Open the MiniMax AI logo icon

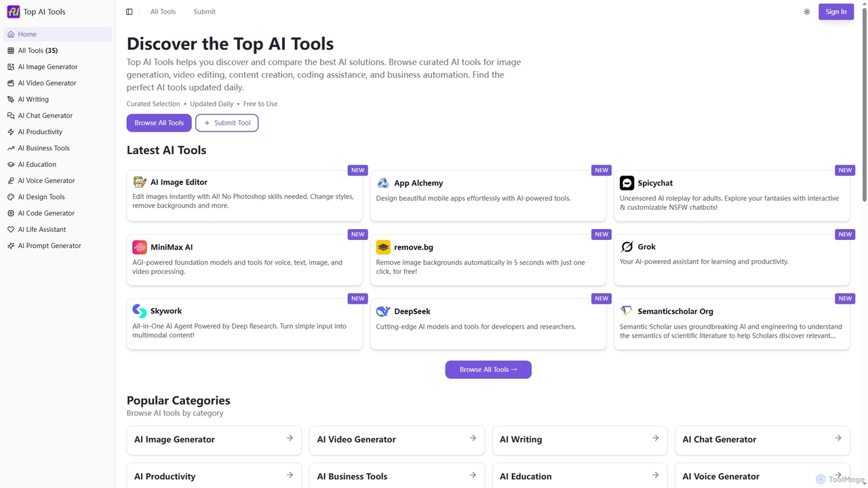pyautogui.click(x=140, y=247)
